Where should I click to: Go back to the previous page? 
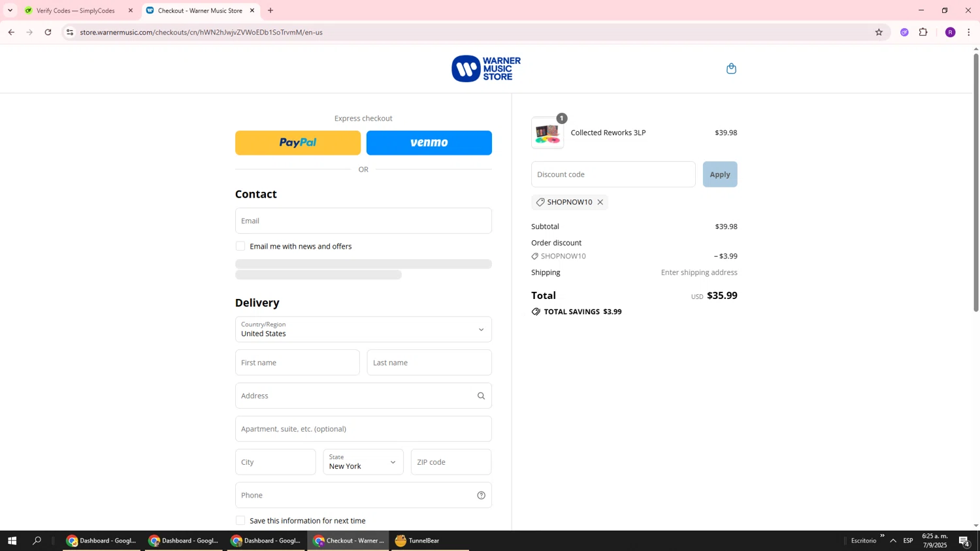[x=11, y=32]
